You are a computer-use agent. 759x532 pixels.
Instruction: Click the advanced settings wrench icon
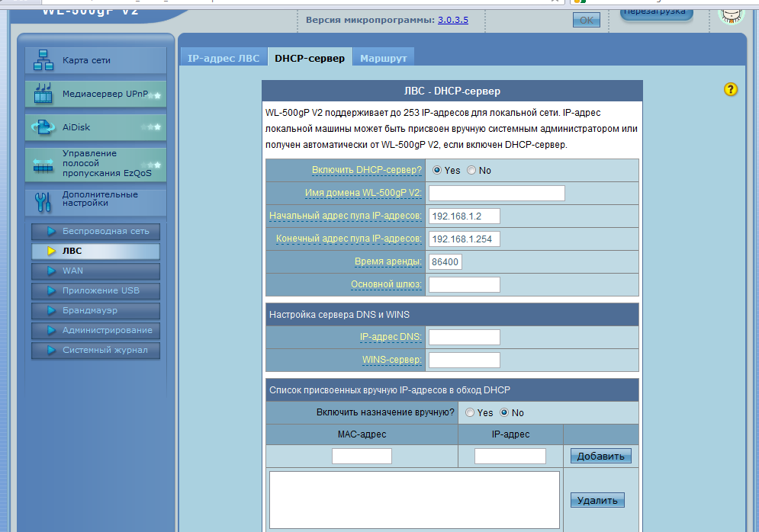click(43, 202)
